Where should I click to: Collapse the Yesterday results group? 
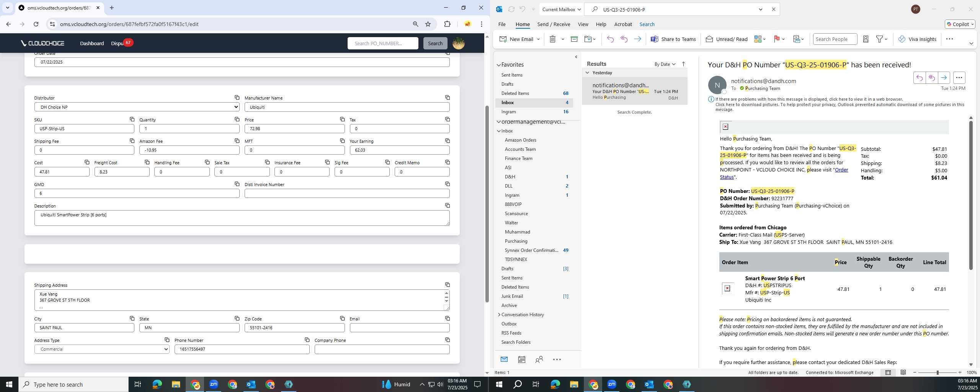coord(587,73)
